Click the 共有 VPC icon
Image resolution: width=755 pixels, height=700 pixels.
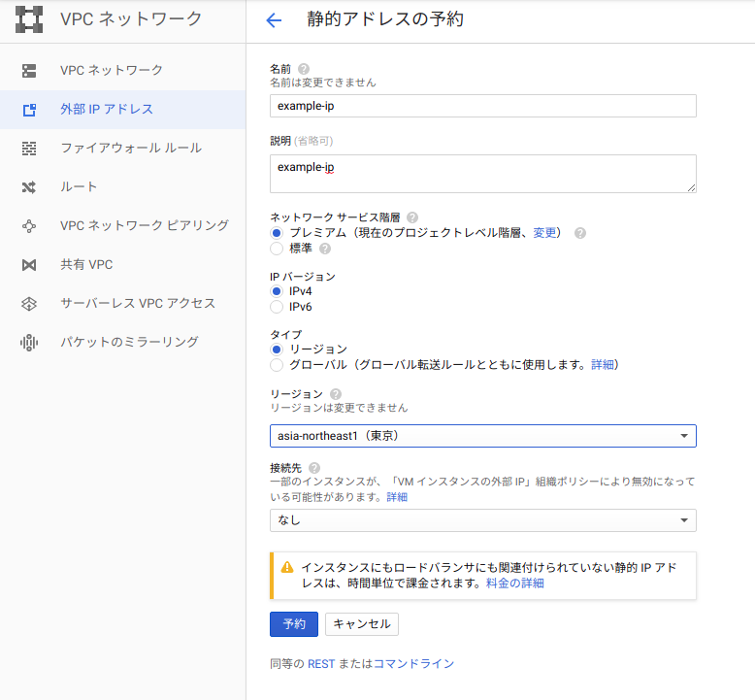[29, 265]
